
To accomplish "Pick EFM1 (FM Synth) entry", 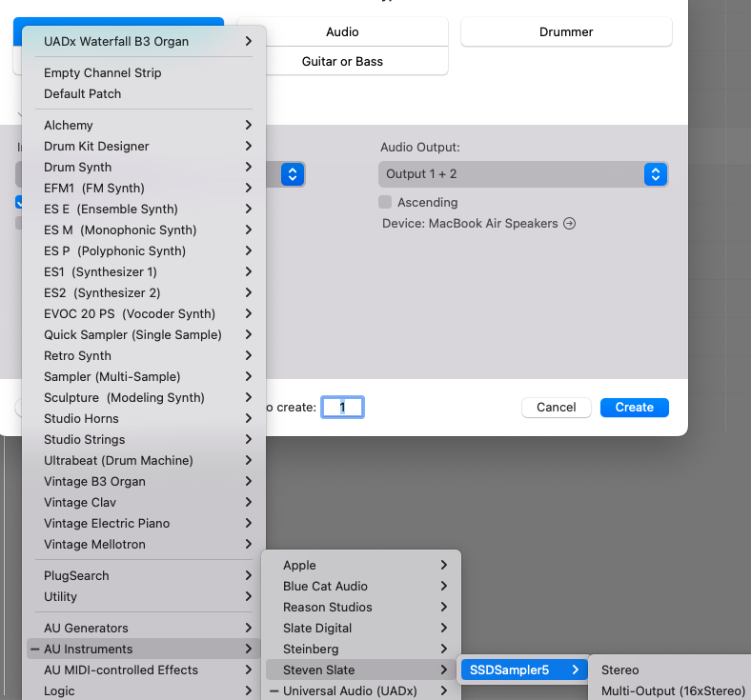I will [x=144, y=188].
